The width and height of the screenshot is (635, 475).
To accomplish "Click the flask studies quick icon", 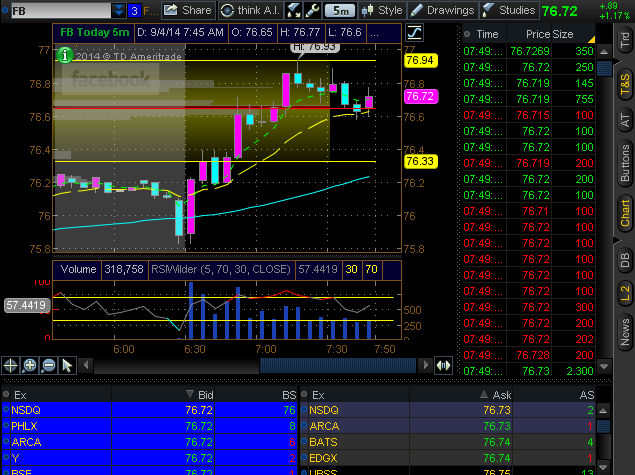I will tap(292, 10).
